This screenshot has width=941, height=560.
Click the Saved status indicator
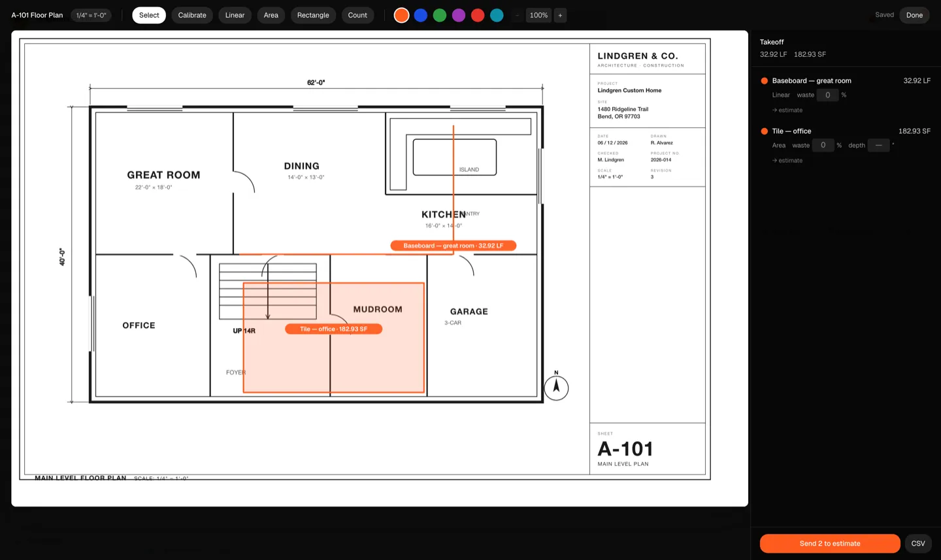click(884, 15)
